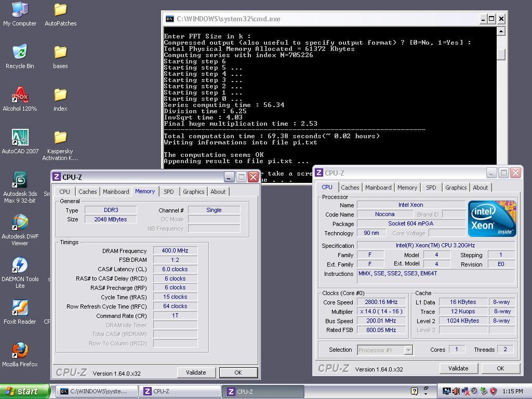The height and width of the screenshot is (399, 532).
Task: Open About tab in processor CPU-Z window
Action: pos(481,188)
